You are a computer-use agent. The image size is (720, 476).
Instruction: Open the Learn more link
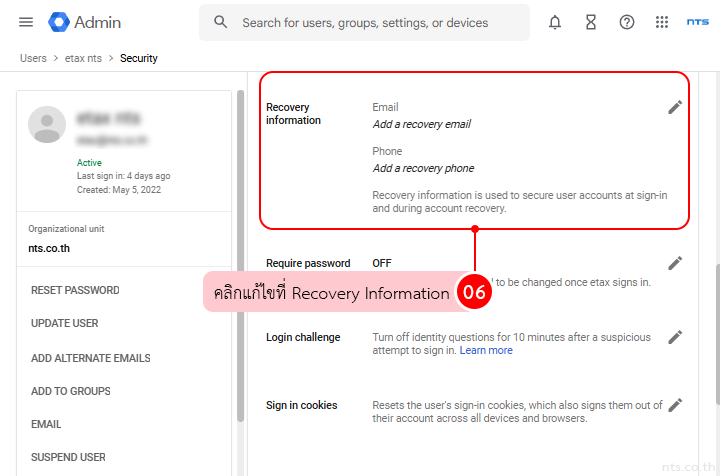click(486, 351)
